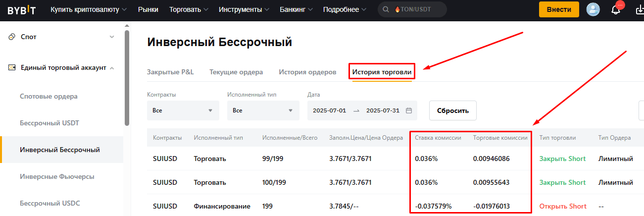644x216 pixels.
Task: Click the Внести deposit button
Action: click(559, 9)
